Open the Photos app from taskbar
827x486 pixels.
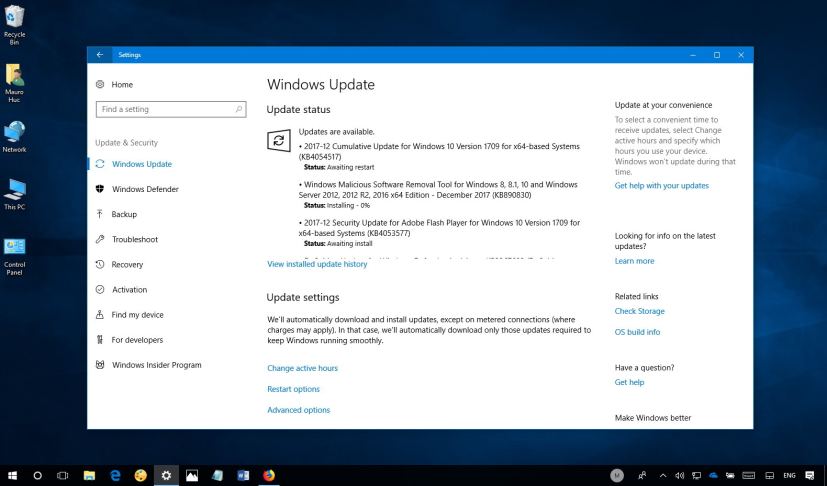point(192,475)
